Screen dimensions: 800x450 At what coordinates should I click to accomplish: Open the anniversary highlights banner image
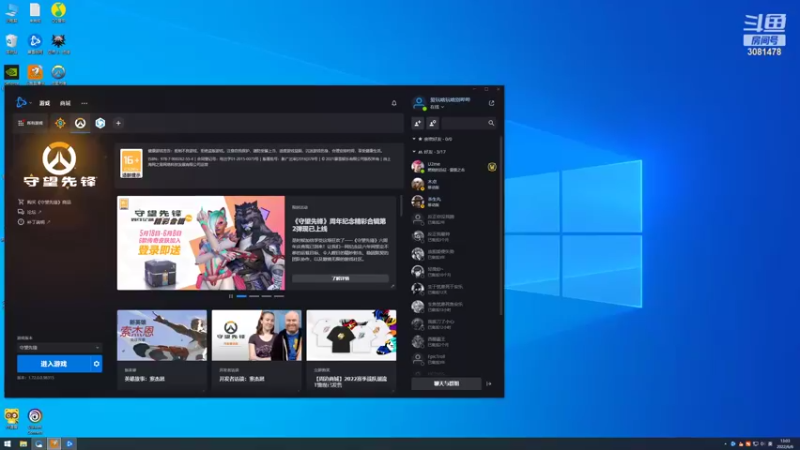201,243
